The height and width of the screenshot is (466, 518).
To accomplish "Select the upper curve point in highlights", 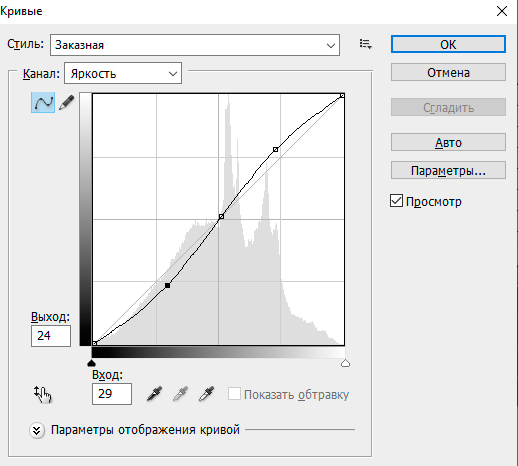I will [x=276, y=150].
